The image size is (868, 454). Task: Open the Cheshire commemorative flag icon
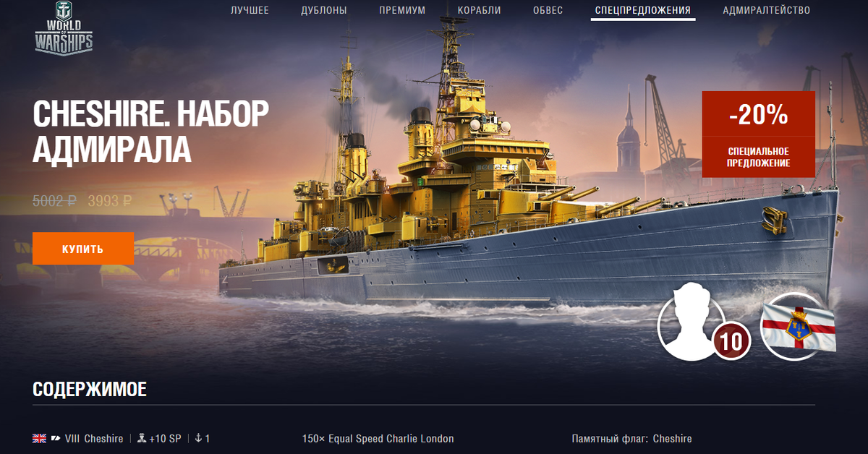(799, 327)
